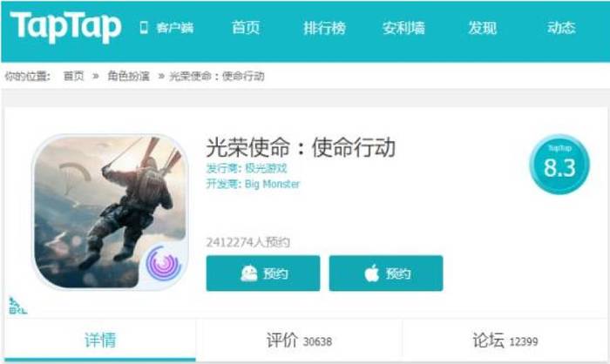Viewport: 610px width, 364px height.
Task: Click 首页 in breadcrumb path
Action: point(73,77)
